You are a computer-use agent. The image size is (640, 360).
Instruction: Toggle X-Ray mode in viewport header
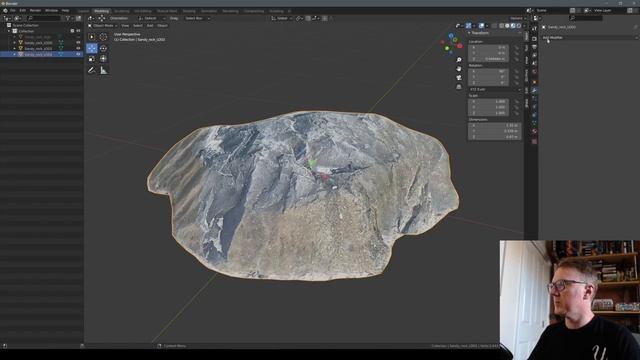pyautogui.click(x=494, y=26)
